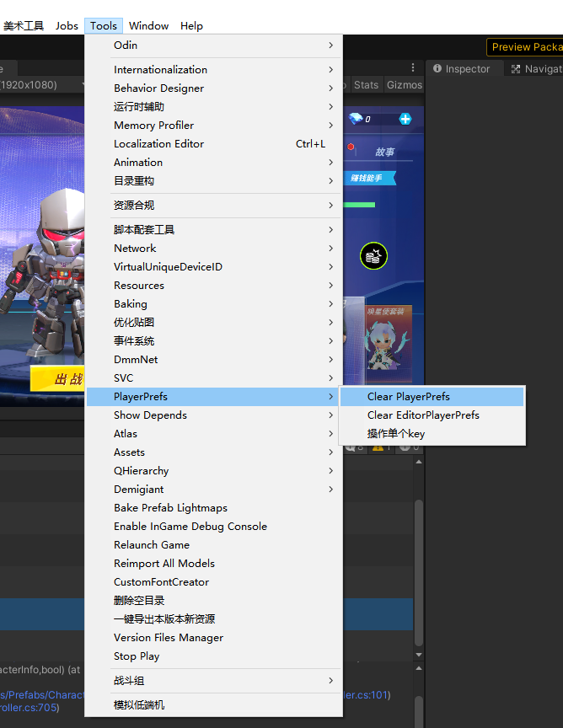563x728 pixels.
Task: Open the 1920x1080 resolution dropdown
Action: pos(43,85)
